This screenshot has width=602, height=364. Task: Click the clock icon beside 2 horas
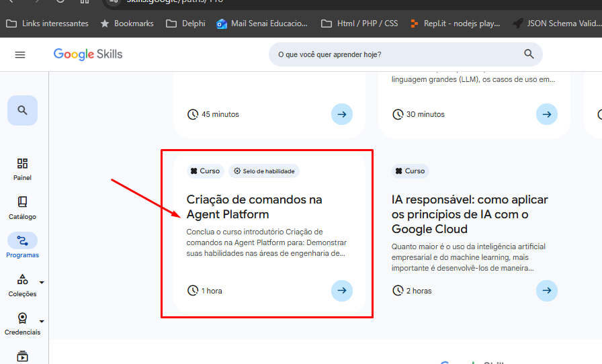tap(398, 291)
